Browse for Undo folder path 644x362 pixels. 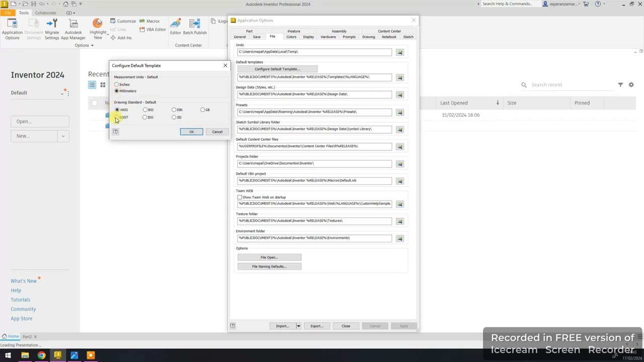click(x=399, y=52)
